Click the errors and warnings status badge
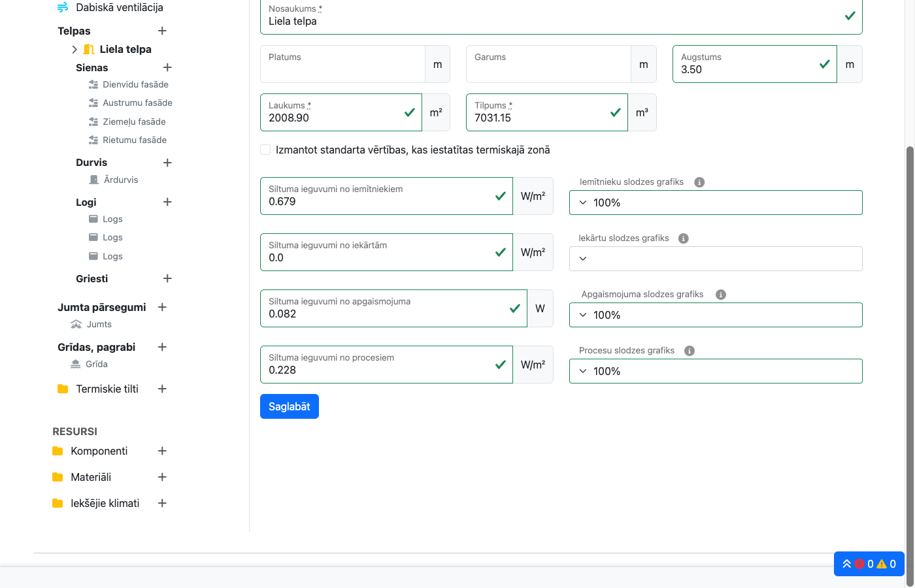 tap(869, 564)
